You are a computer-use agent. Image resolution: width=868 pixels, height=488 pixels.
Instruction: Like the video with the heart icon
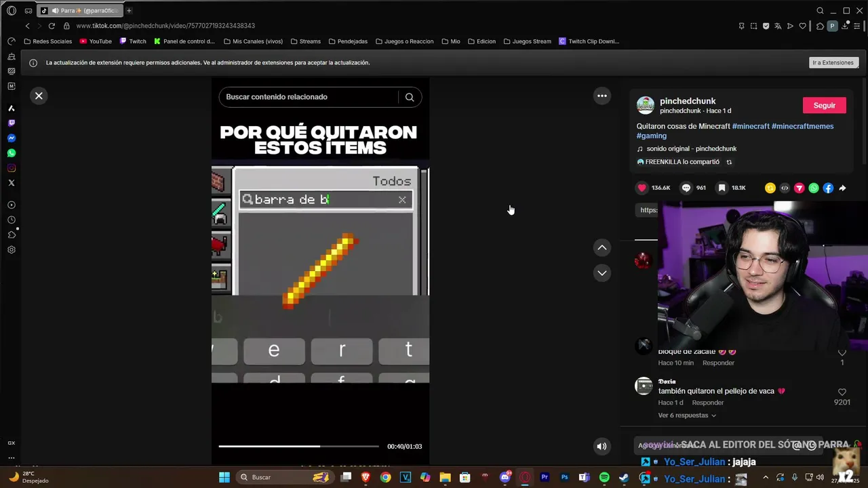(x=642, y=188)
